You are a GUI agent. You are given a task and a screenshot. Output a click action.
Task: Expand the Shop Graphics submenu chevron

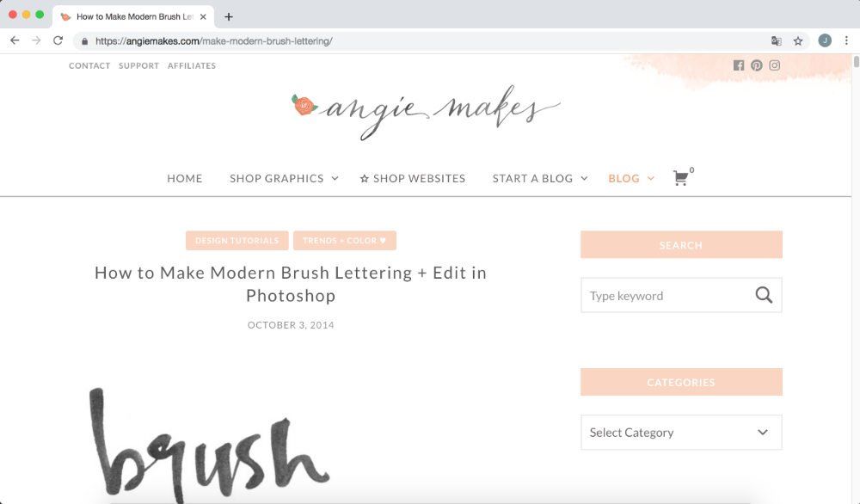[335, 178]
